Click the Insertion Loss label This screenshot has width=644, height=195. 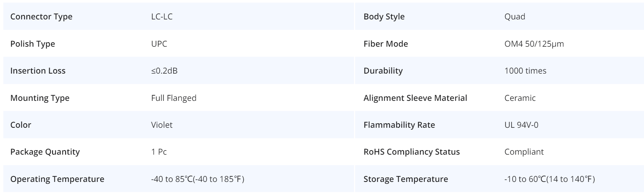tap(38, 71)
